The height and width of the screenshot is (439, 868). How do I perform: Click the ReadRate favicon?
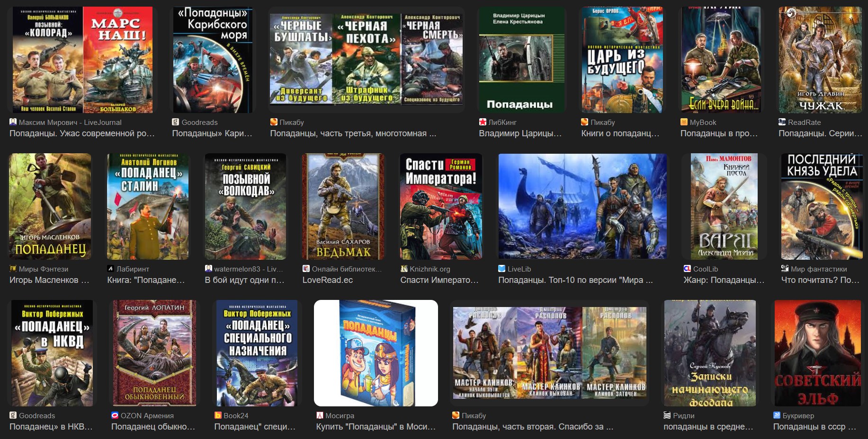(782, 122)
